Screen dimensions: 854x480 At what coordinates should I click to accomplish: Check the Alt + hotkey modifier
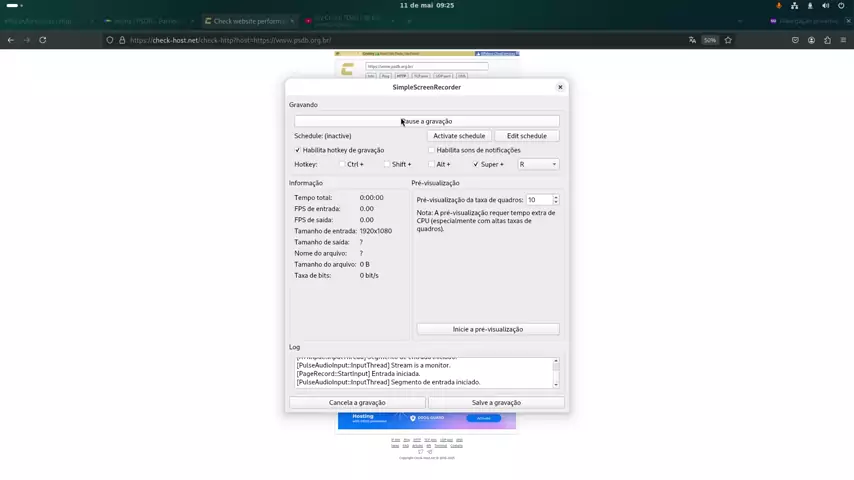[x=431, y=164]
